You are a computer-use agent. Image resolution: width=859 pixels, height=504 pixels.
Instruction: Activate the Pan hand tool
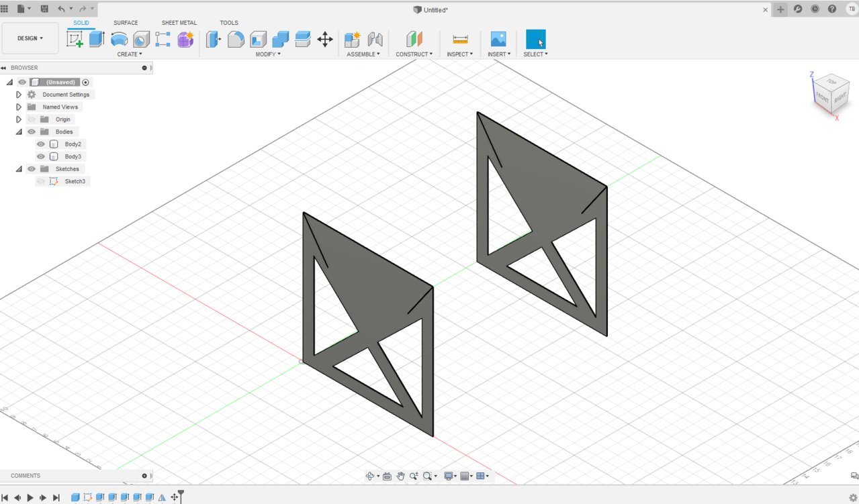pyautogui.click(x=401, y=476)
